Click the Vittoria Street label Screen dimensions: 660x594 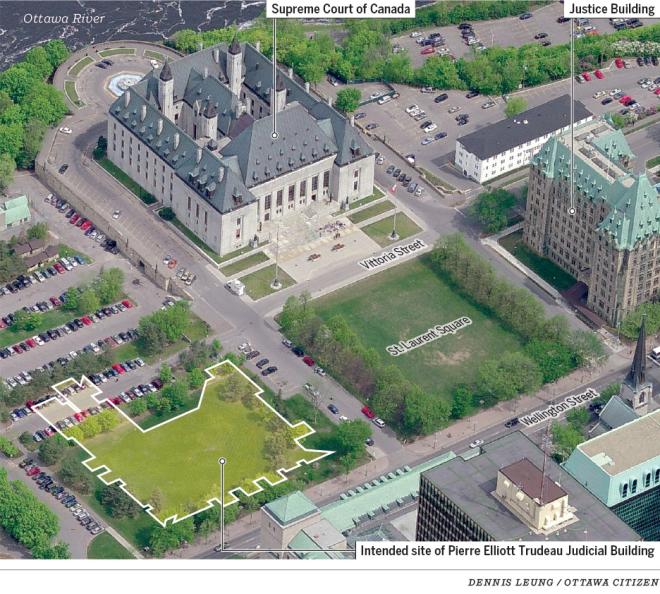click(x=393, y=254)
